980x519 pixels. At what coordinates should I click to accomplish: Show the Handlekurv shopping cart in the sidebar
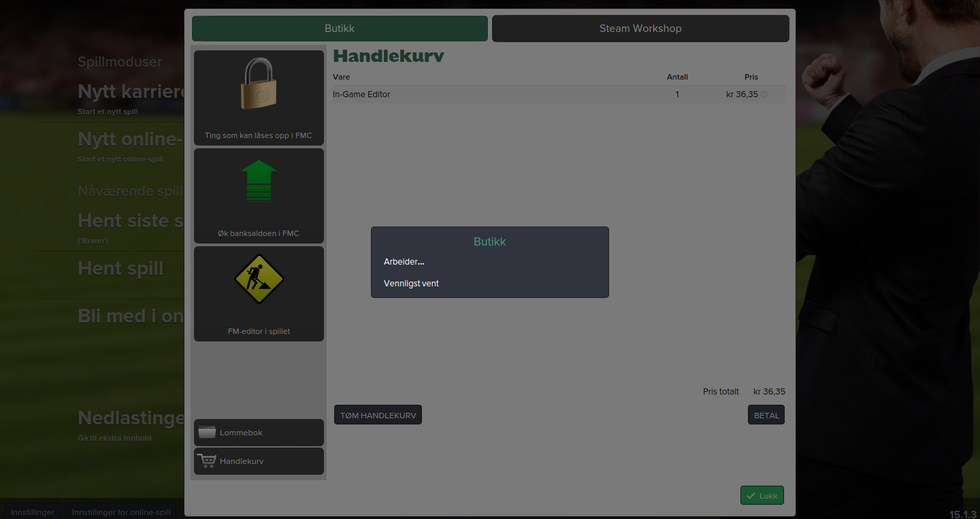click(x=259, y=461)
